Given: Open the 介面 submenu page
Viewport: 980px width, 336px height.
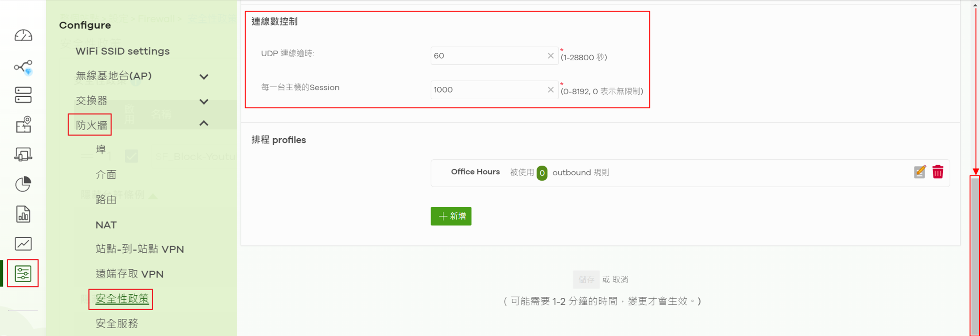Looking at the screenshot, I should 106,175.
